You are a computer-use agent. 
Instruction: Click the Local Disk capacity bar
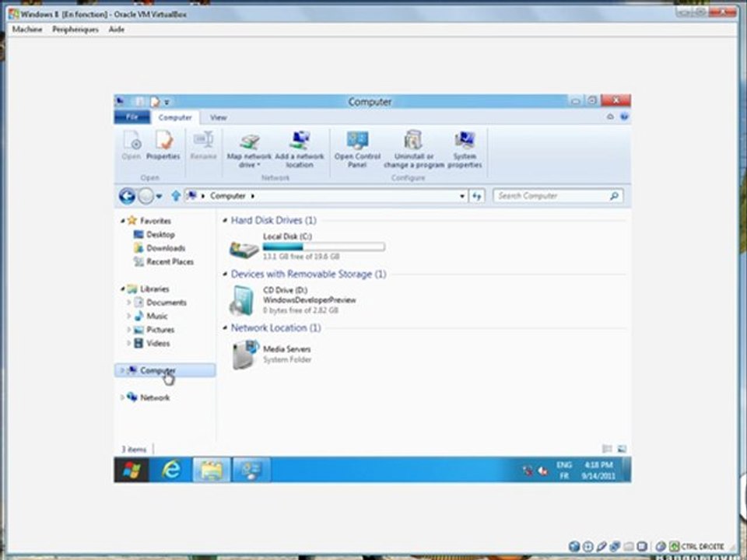[x=324, y=247]
